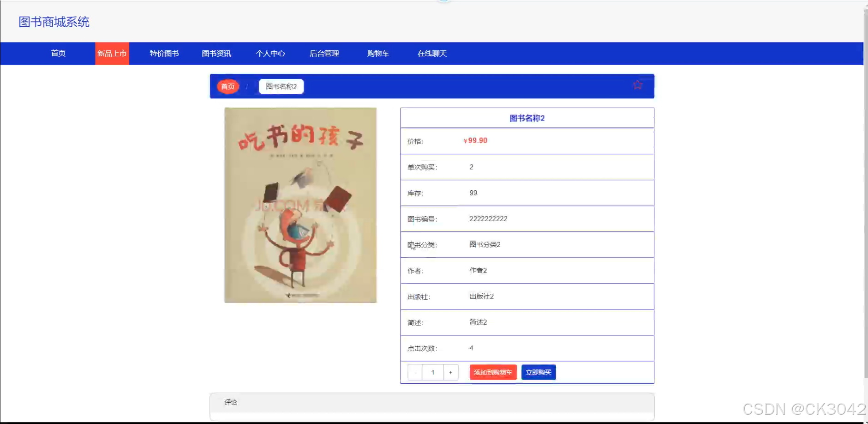Click the 单次购买 label
Screen dimensions: 868x424
[422, 167]
